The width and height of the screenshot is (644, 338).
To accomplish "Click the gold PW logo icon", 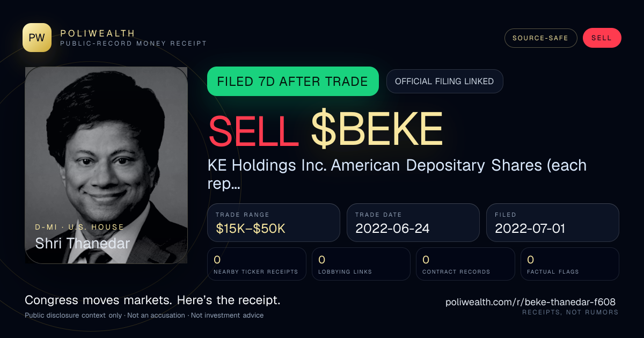I will click(37, 38).
